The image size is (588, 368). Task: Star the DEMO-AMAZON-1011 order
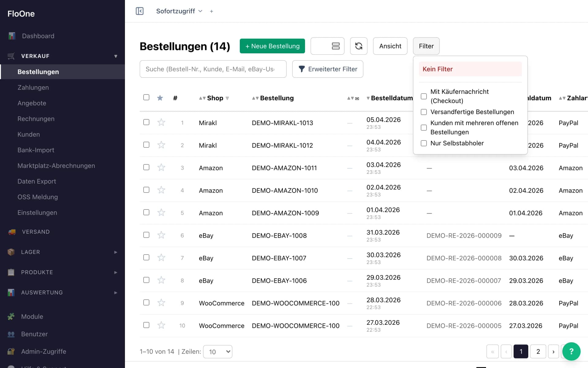tap(161, 167)
